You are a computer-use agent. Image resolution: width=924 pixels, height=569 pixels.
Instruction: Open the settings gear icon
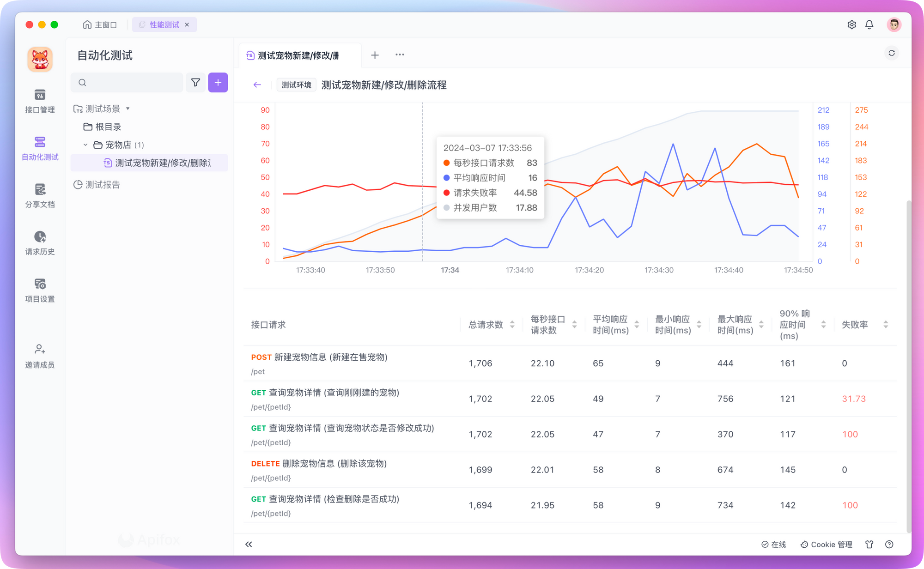coord(851,25)
